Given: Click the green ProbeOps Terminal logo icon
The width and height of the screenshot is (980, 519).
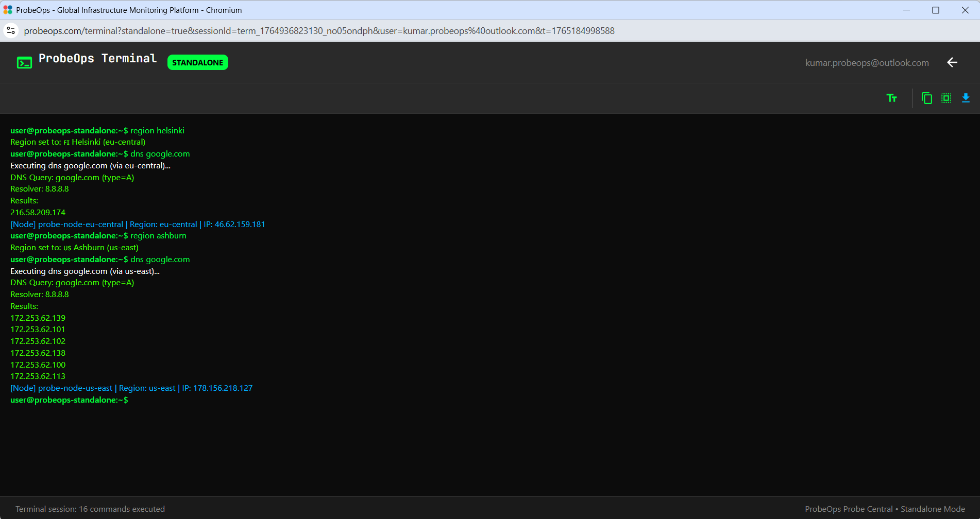Looking at the screenshot, I should point(24,62).
